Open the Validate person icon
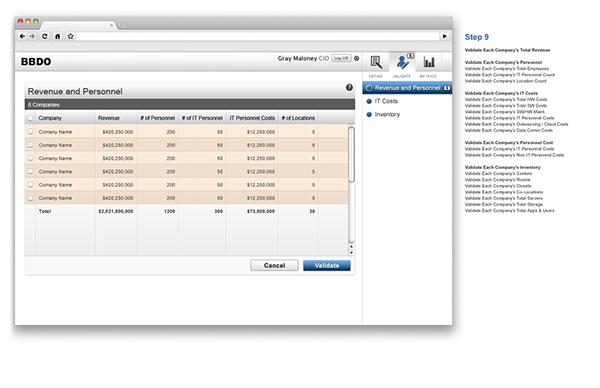The image size is (600, 388). (x=402, y=62)
